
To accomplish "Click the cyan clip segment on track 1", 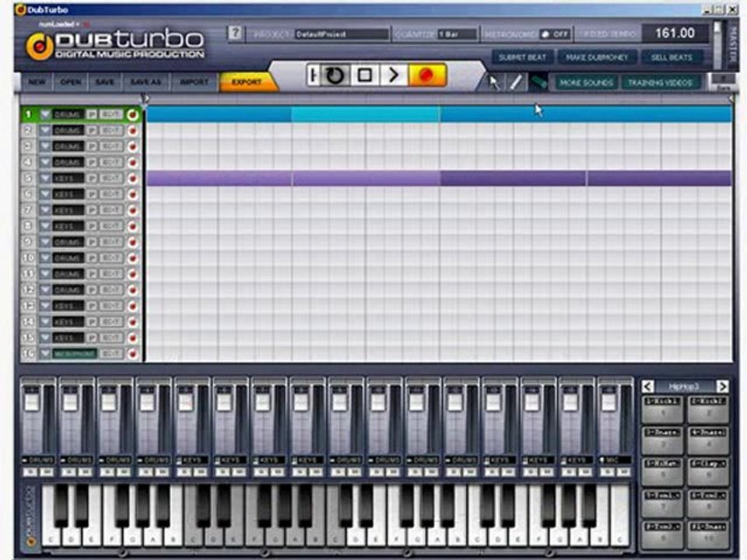I will [x=366, y=114].
